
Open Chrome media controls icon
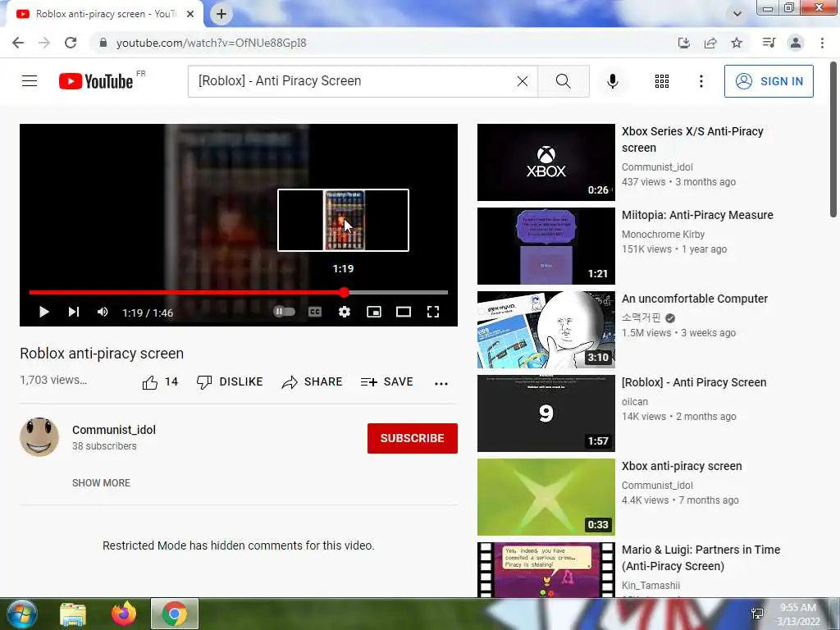coord(769,43)
